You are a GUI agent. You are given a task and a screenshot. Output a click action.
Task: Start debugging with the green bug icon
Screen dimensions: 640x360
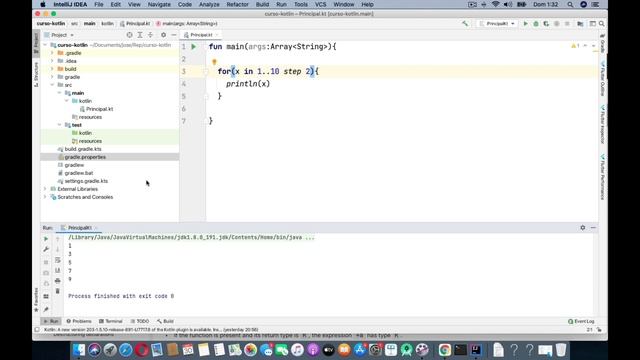(536, 24)
